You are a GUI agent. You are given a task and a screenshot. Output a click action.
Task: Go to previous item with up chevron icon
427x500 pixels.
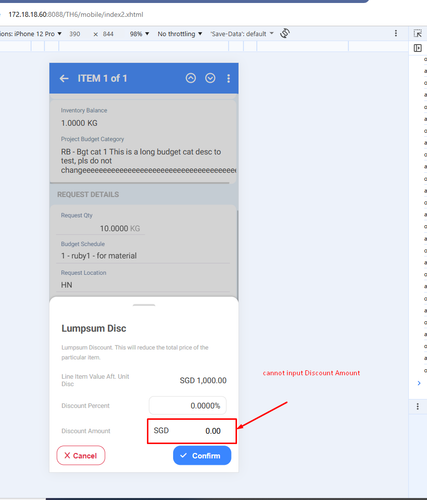pyautogui.click(x=191, y=78)
